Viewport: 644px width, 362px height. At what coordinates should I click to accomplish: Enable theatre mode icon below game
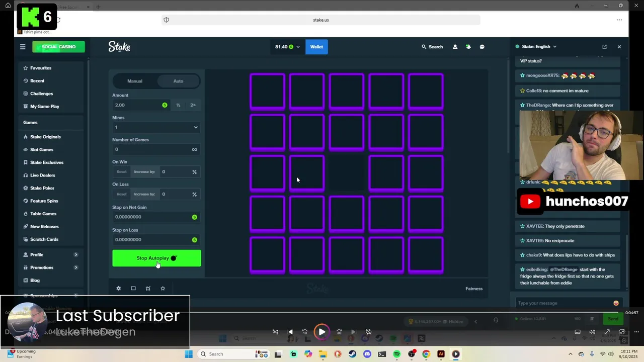click(x=133, y=289)
